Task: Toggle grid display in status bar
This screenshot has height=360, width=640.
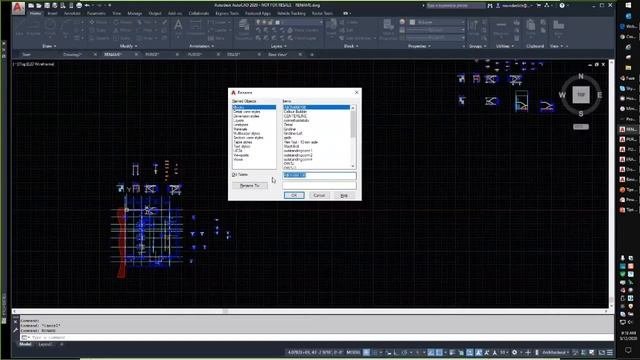Action: click(367, 352)
